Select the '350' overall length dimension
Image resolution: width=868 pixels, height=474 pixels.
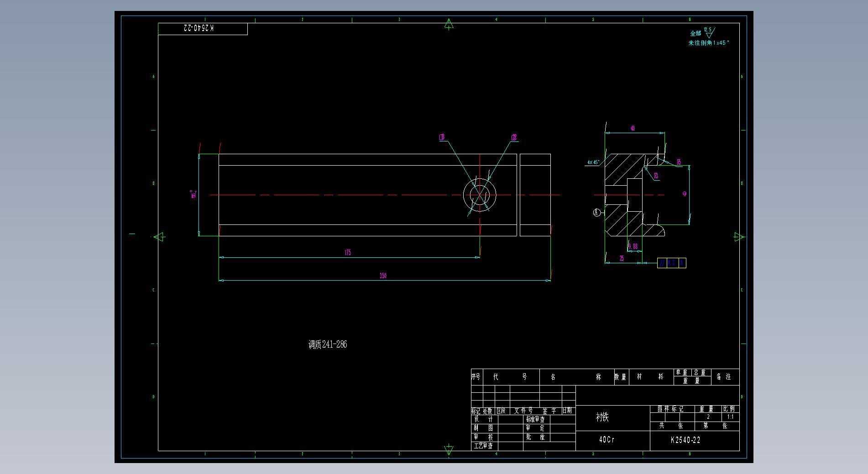[x=383, y=276]
